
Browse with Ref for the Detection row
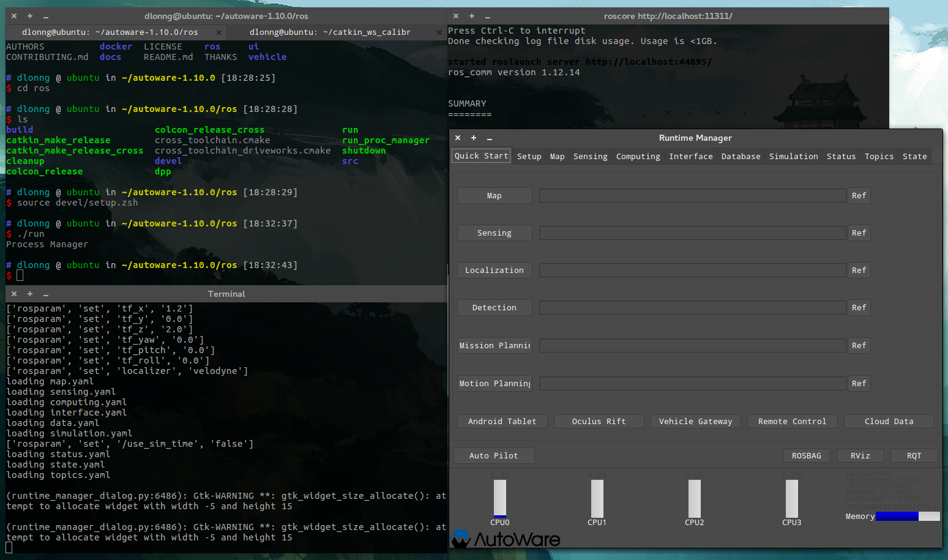click(859, 308)
